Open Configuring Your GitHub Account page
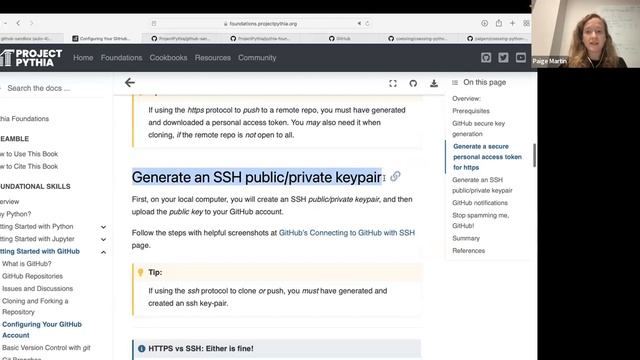This screenshot has height=360, width=640. pos(42,329)
